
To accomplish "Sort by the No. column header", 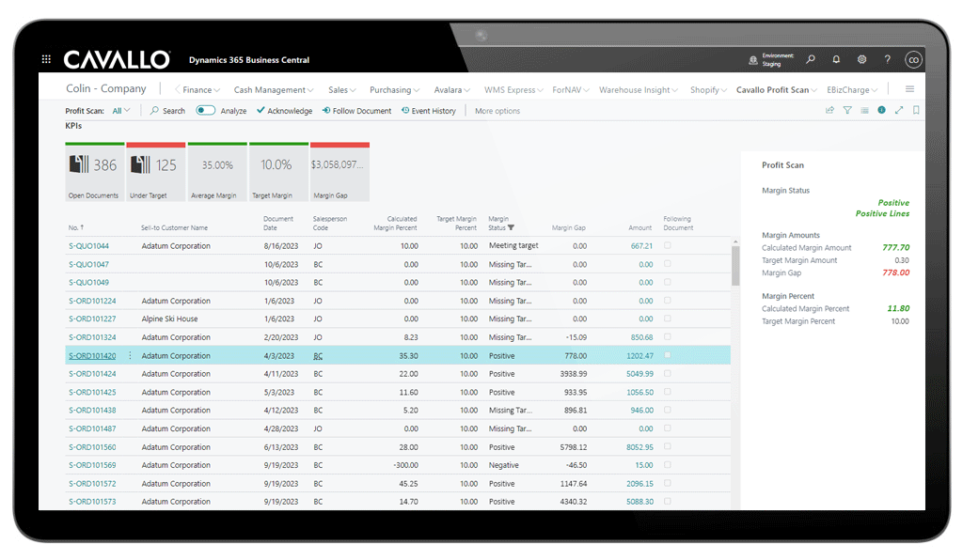I will [x=76, y=227].
